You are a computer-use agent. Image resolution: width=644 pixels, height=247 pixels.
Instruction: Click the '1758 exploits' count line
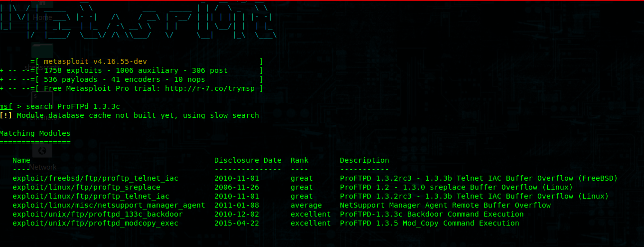tap(136, 70)
